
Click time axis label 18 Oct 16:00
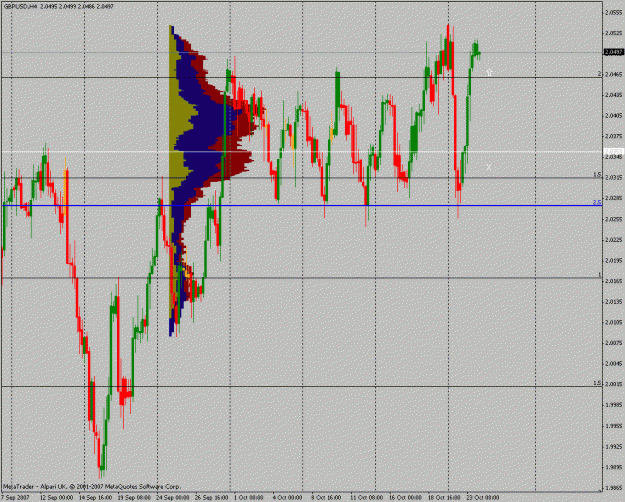pyautogui.click(x=444, y=498)
